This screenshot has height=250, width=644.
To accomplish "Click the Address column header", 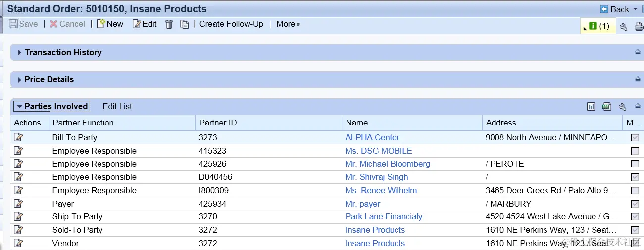I will 552,123.
